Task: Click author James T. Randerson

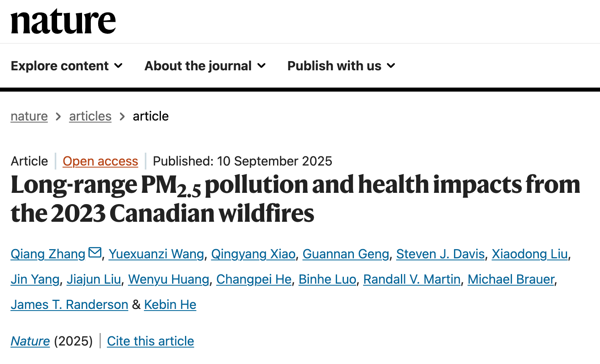Action: [x=69, y=305]
